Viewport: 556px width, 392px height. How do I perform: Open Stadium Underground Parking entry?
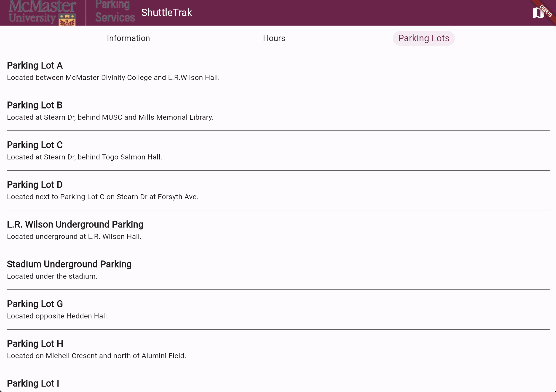pyautogui.click(x=69, y=264)
